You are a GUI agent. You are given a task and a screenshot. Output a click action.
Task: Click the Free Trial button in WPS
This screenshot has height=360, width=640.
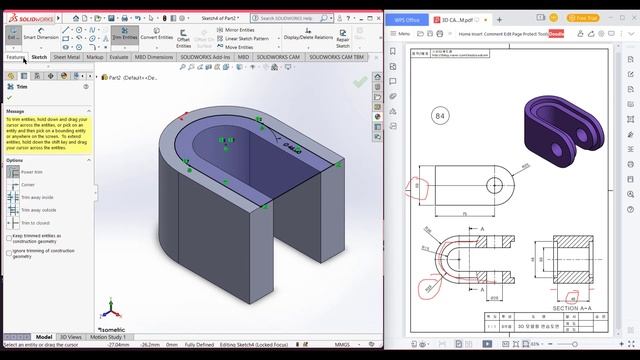coord(583,18)
